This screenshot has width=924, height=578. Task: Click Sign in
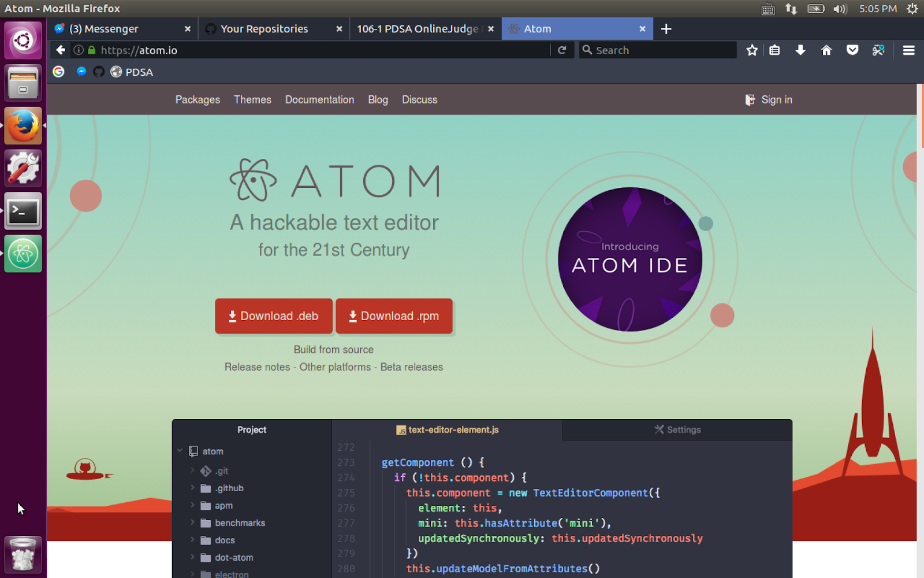(769, 99)
